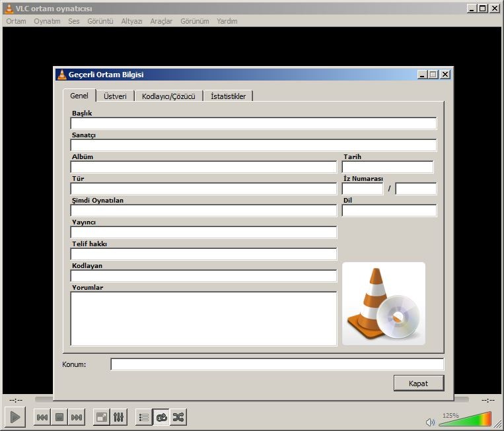Switch to the İstatistikler tab
Viewport: 504px width, 431px height.
click(228, 96)
